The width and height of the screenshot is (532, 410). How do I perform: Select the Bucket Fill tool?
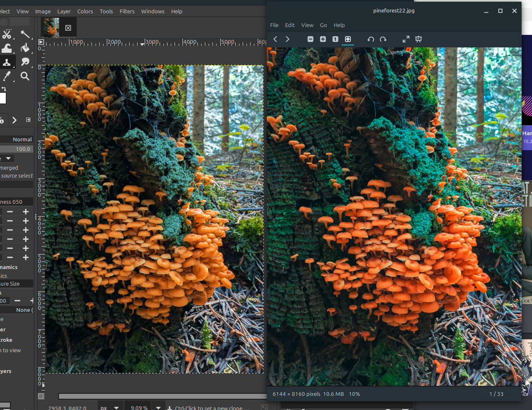tap(25, 48)
